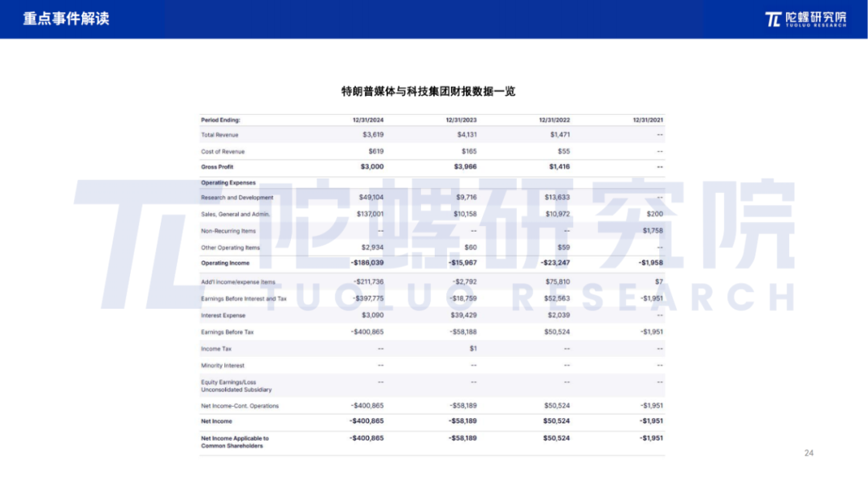Click page number 24

(x=809, y=453)
